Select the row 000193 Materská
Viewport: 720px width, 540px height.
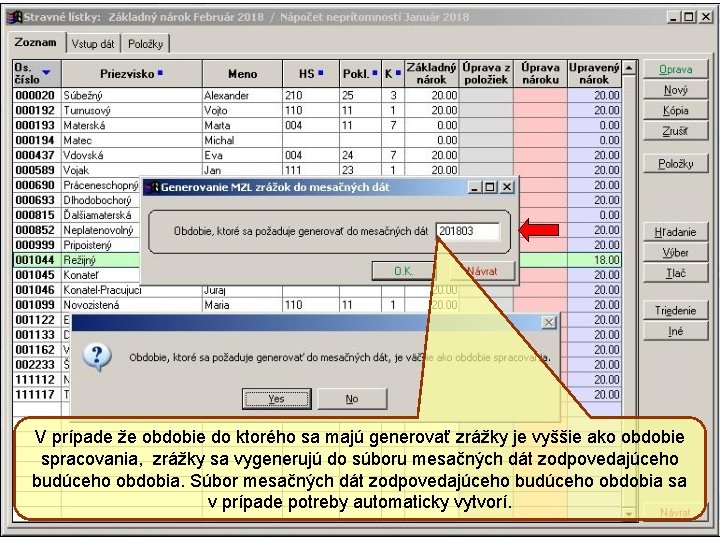click(317, 125)
